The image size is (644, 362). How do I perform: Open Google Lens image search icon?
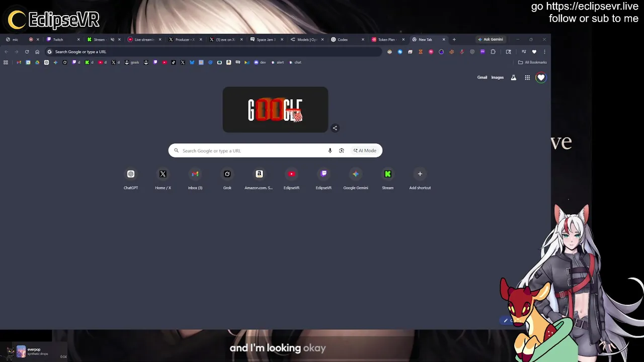(342, 150)
